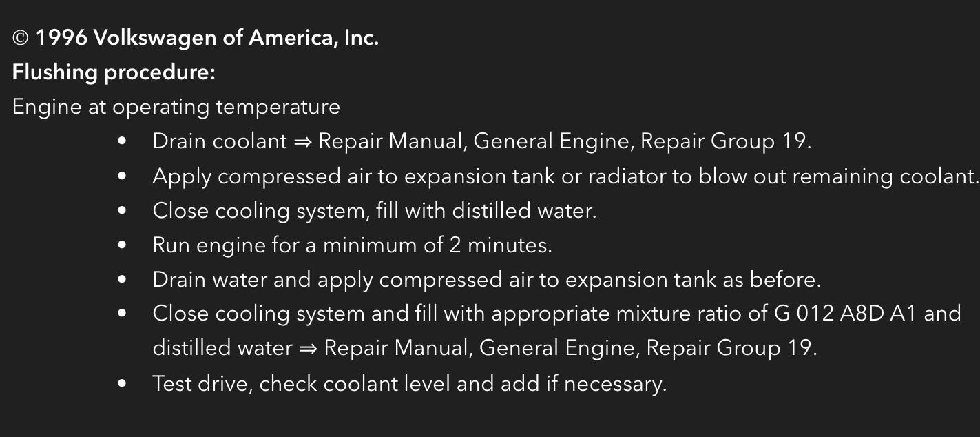Click "Close cooling system, fill with distilled water" step
The image size is (980, 437).
pyautogui.click(x=374, y=211)
